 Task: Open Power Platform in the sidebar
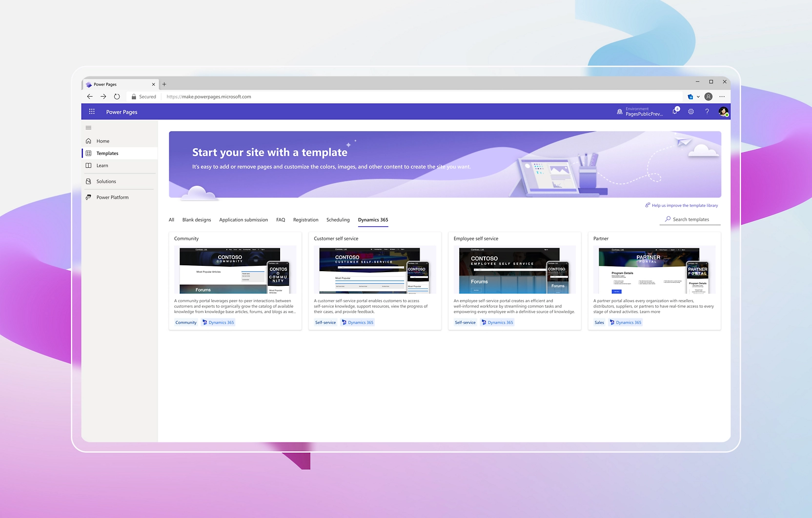click(120, 198)
